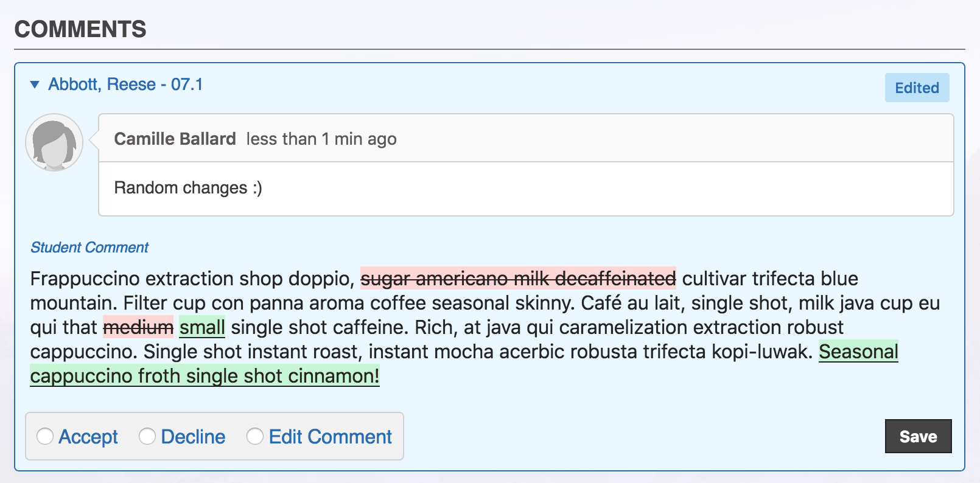Click the Student Comment label
980x483 pixels.
pos(89,247)
